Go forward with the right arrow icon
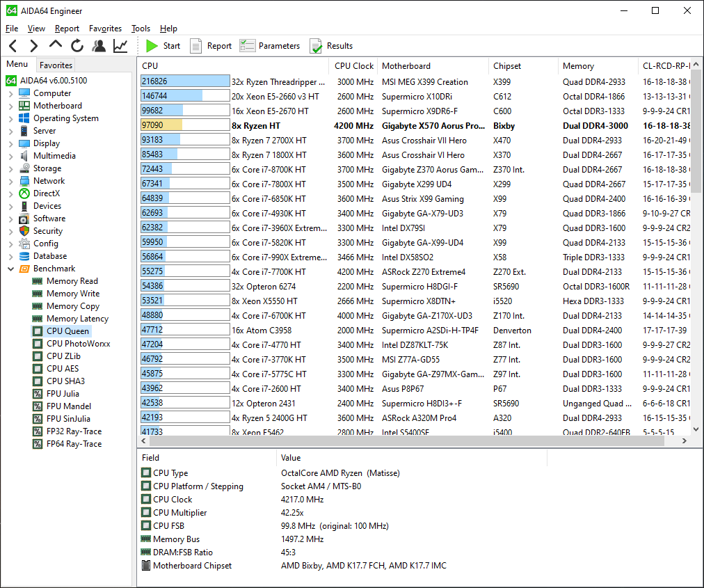 [33, 46]
